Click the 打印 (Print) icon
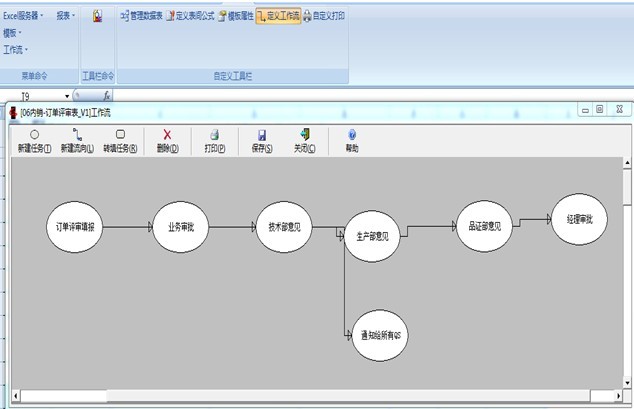Screen dimensions: 634x409 pyautogui.click(x=214, y=134)
